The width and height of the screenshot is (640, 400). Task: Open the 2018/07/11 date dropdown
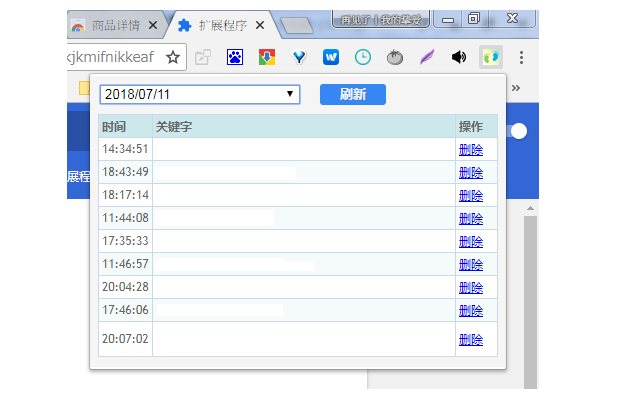(x=200, y=94)
